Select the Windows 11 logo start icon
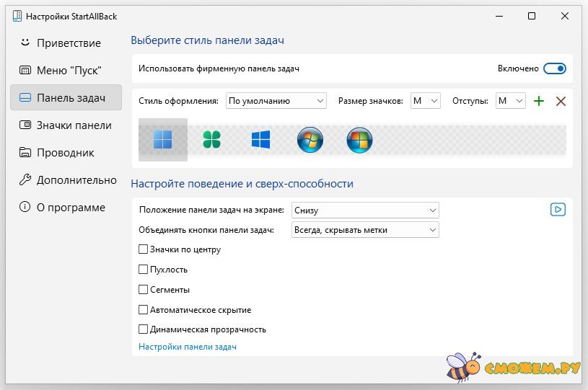 click(162, 140)
